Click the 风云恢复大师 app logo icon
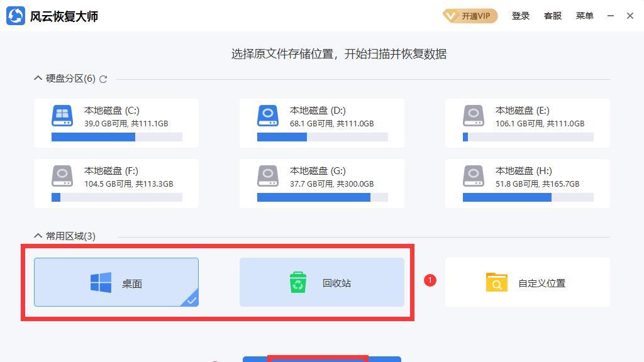The width and height of the screenshot is (644, 362). tap(16, 16)
